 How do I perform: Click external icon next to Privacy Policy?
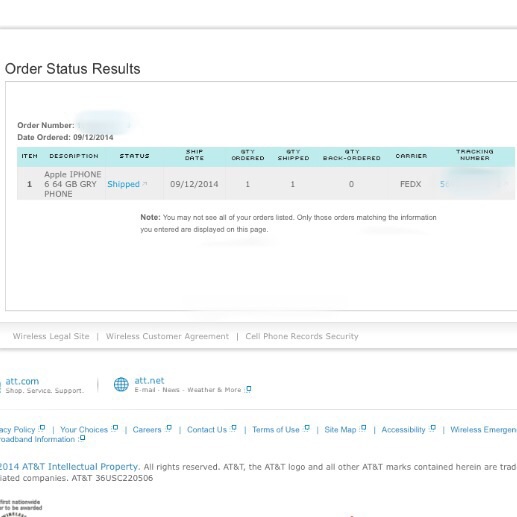click(x=42, y=428)
